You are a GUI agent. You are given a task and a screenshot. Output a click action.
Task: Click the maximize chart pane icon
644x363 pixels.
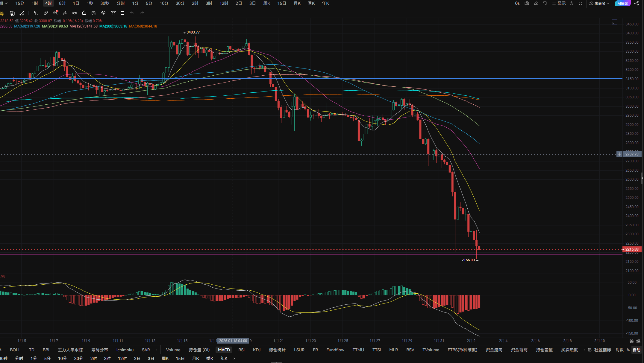[x=614, y=22]
